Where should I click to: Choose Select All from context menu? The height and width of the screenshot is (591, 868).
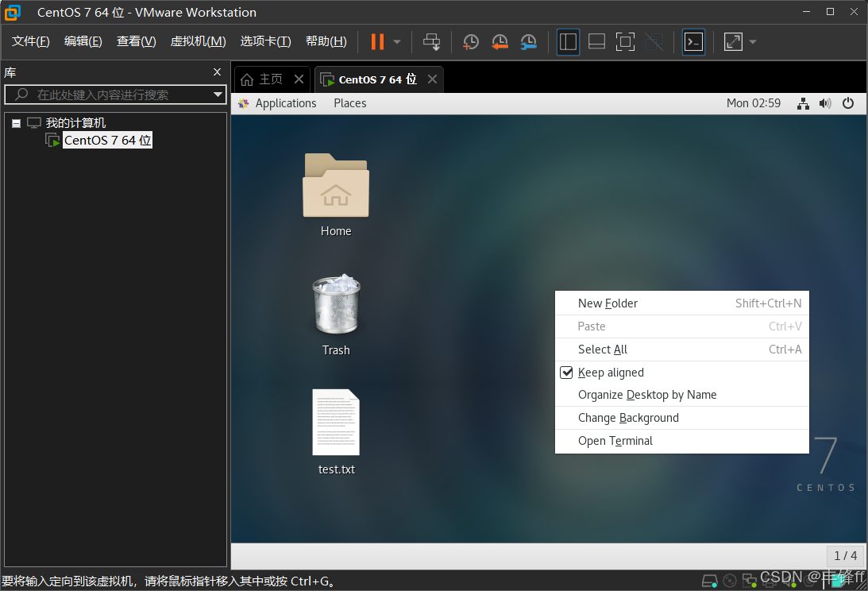(x=682, y=350)
